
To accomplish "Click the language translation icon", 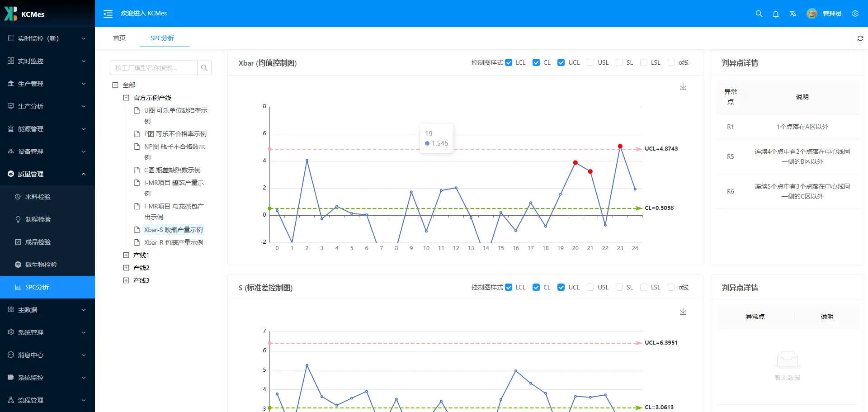I will (793, 14).
